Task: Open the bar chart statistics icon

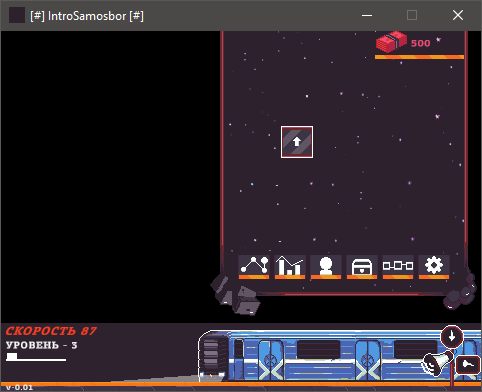Action: 290,267
